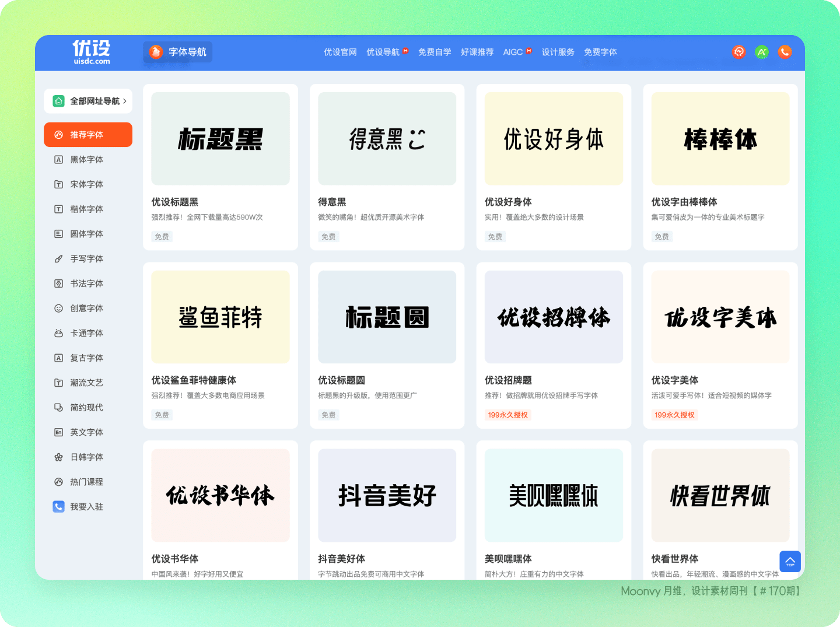The height and width of the screenshot is (627, 840).
Task: Open 设计服务 in the top navigation
Action: tap(558, 52)
